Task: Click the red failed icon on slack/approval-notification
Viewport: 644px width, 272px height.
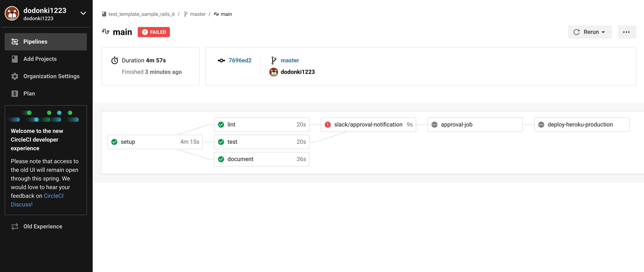Action: pos(328,125)
